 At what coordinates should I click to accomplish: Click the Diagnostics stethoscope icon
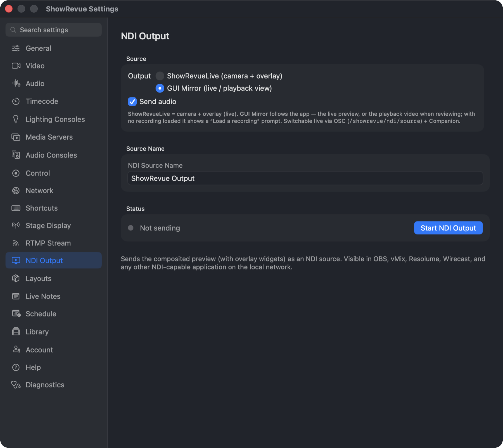click(x=16, y=385)
